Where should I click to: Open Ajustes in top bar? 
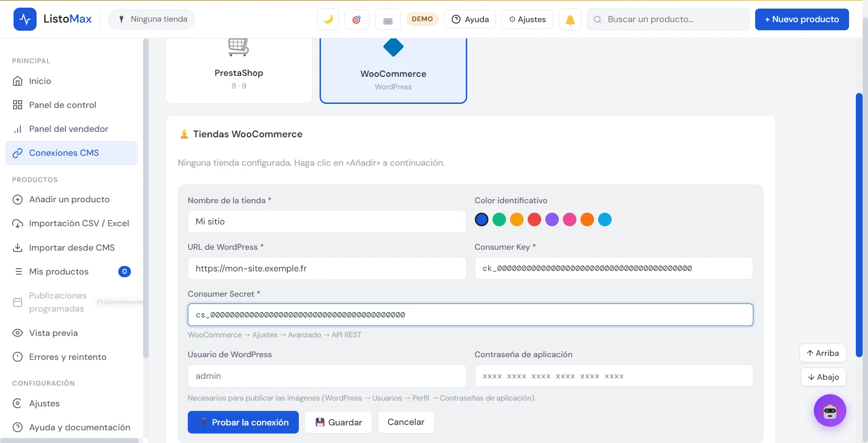(527, 19)
